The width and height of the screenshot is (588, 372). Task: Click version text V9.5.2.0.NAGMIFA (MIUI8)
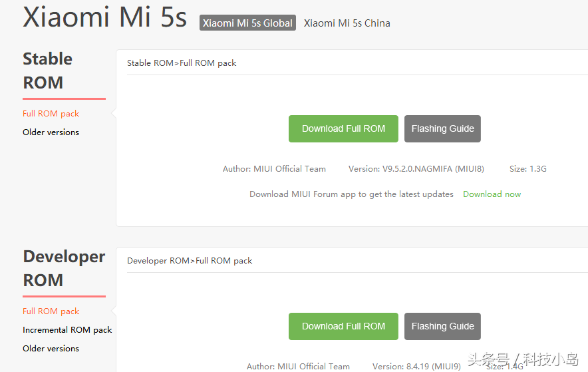(416, 169)
